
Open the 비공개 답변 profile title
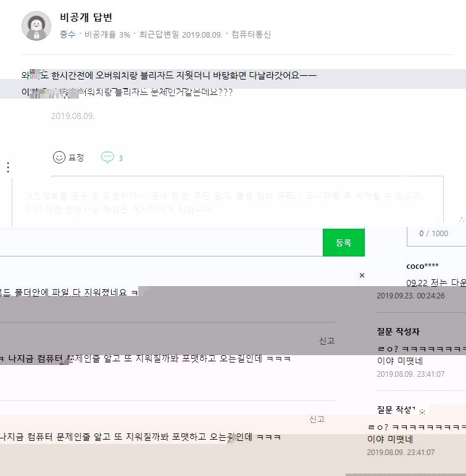coord(86,17)
